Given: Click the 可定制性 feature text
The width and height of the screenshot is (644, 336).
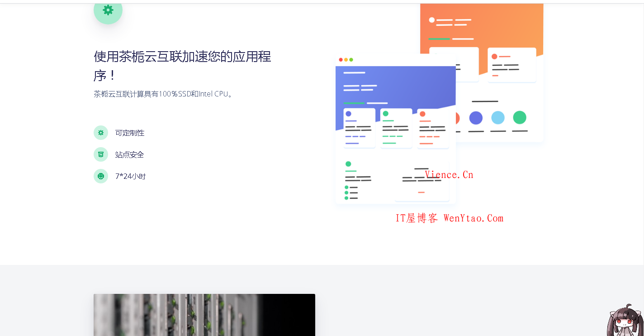Looking at the screenshot, I should pyautogui.click(x=130, y=133).
